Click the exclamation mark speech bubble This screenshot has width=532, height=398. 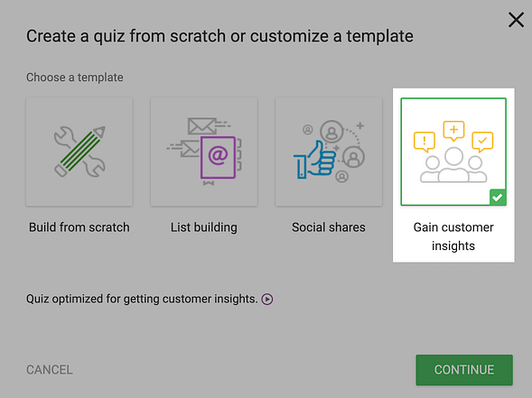coord(425,142)
